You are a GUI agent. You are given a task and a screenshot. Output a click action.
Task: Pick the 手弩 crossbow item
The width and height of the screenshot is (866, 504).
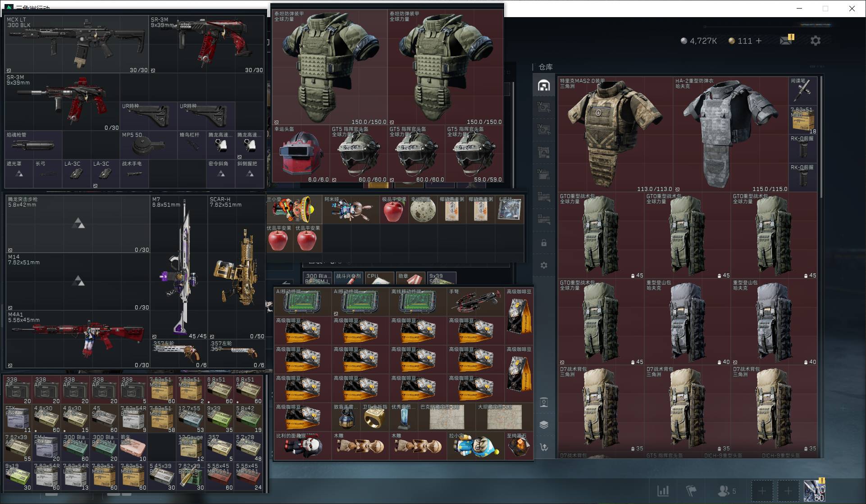pos(476,301)
